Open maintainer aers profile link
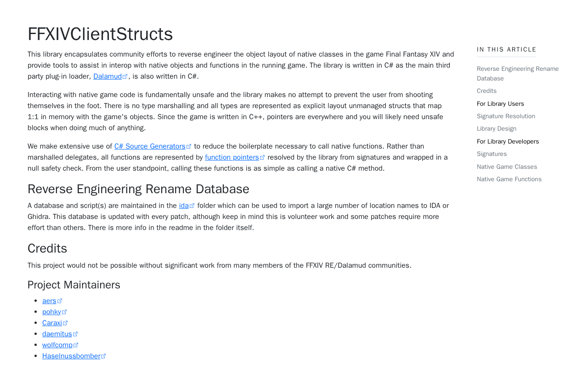The width and height of the screenshot is (588, 368). [49, 301]
